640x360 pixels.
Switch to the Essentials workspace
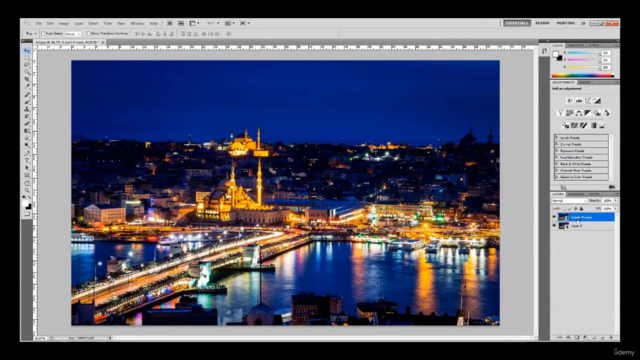click(517, 23)
